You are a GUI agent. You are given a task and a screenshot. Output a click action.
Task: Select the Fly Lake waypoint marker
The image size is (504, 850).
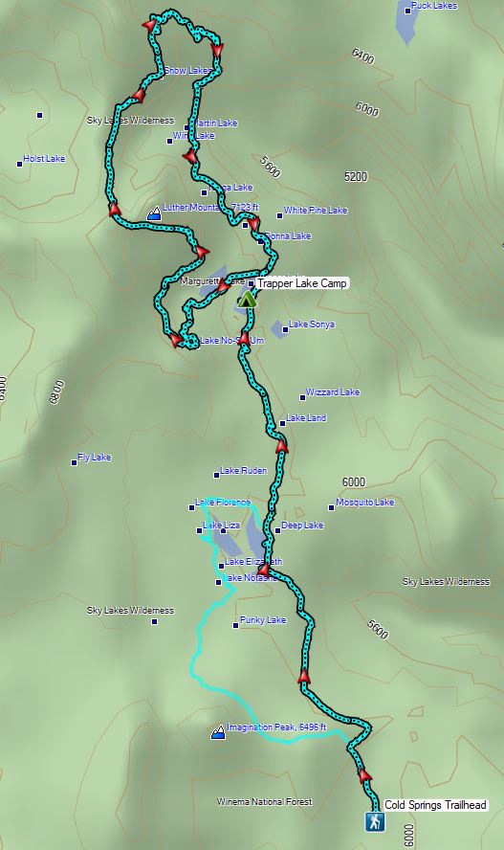click(75, 462)
